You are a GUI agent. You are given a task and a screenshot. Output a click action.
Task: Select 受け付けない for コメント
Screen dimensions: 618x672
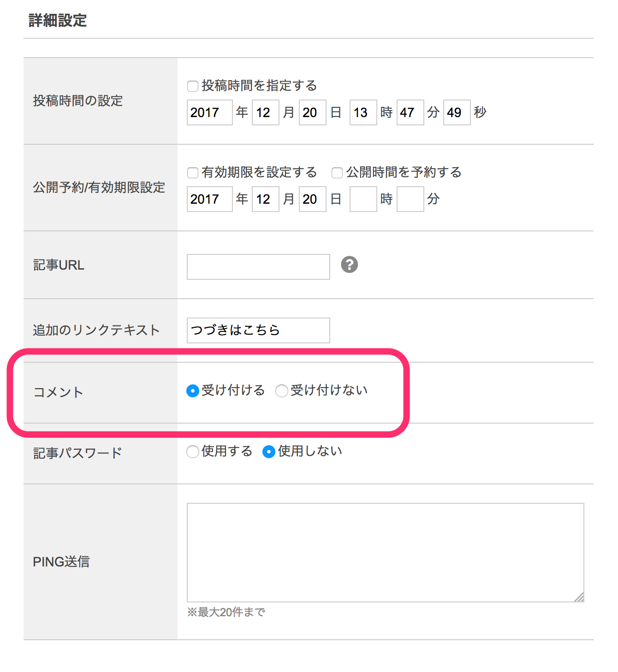(x=282, y=390)
